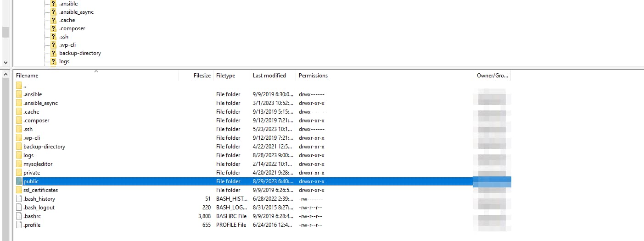Click the 8/29/2023 modified date of public
The width and height of the screenshot is (644, 241).
click(273, 181)
